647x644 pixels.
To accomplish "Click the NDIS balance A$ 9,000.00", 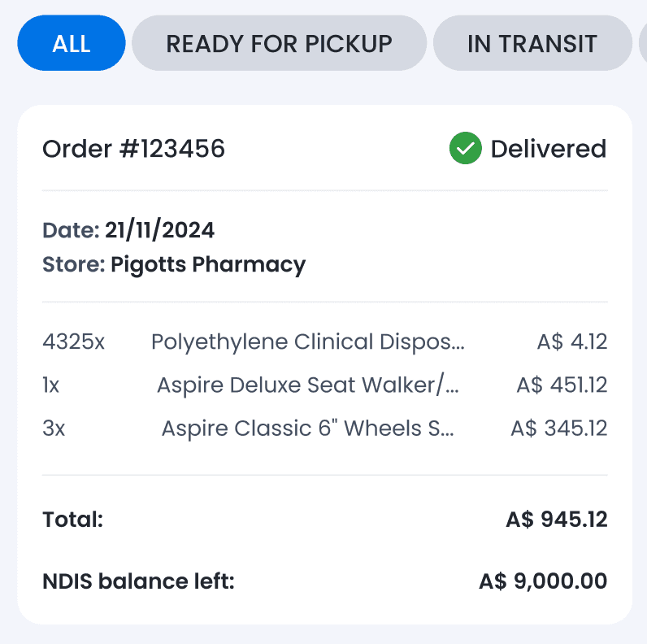I will pos(543,581).
